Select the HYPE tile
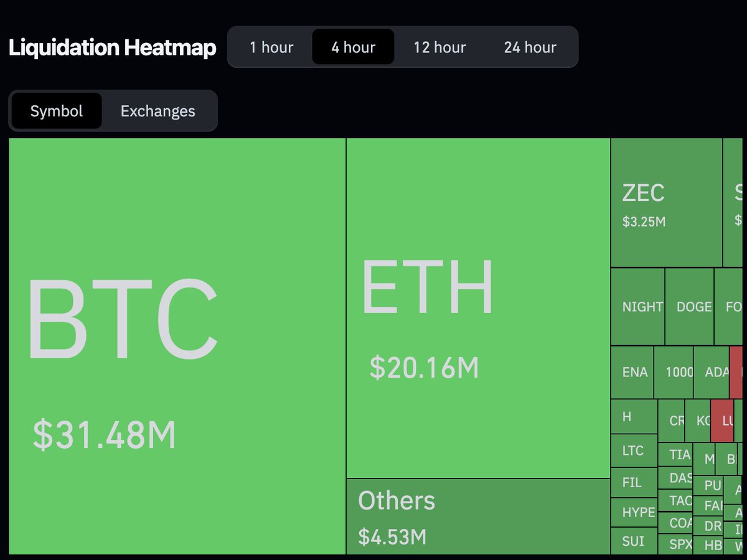Viewport: 747px width, 560px height. 634,512
